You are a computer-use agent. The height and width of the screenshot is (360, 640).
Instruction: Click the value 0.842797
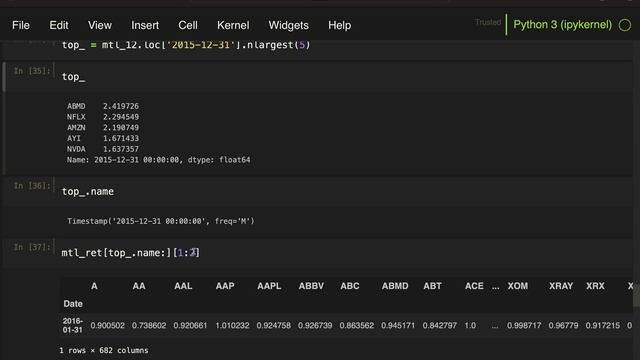pos(440,326)
